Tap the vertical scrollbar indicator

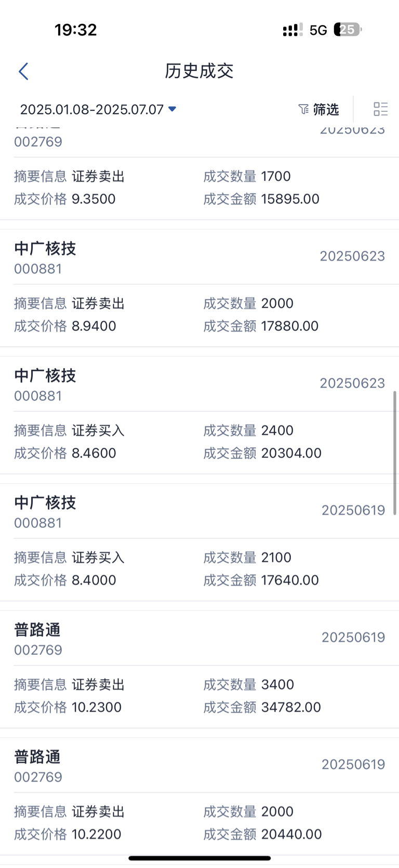[x=395, y=452]
